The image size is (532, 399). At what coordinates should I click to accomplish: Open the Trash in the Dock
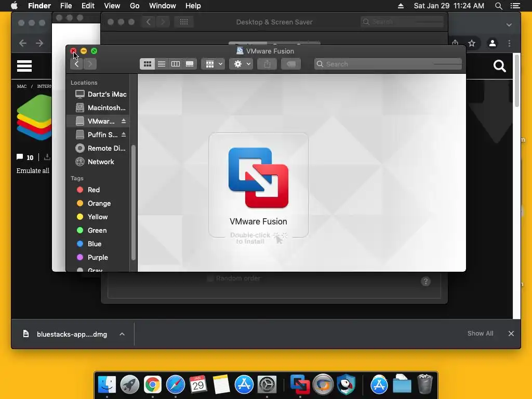coord(425,384)
